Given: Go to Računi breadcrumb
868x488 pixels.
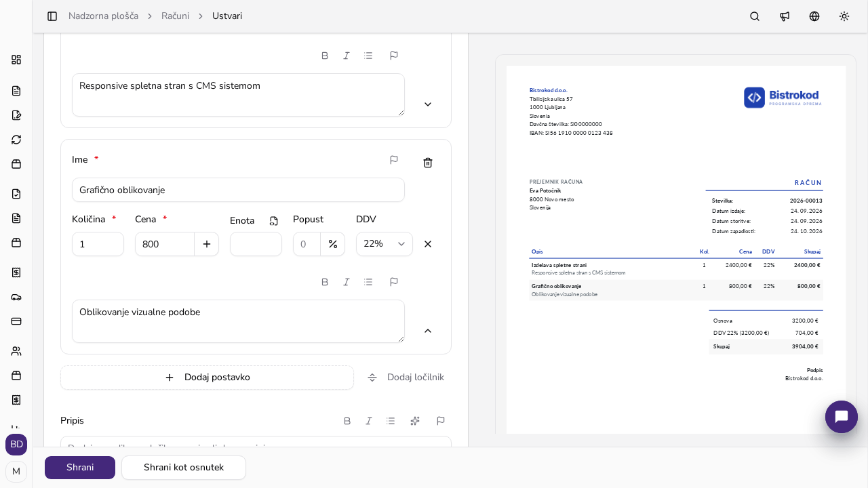Looking at the screenshot, I should point(175,16).
